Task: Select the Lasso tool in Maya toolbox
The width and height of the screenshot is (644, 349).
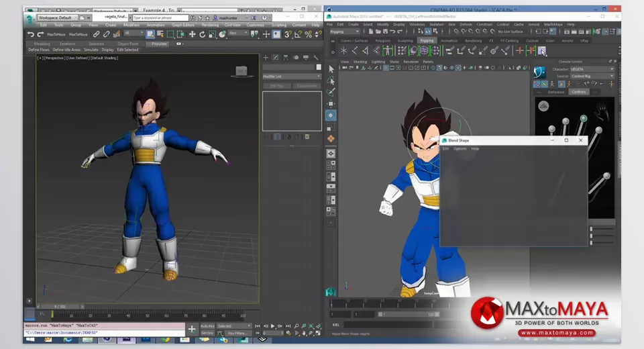Action: tap(331, 81)
